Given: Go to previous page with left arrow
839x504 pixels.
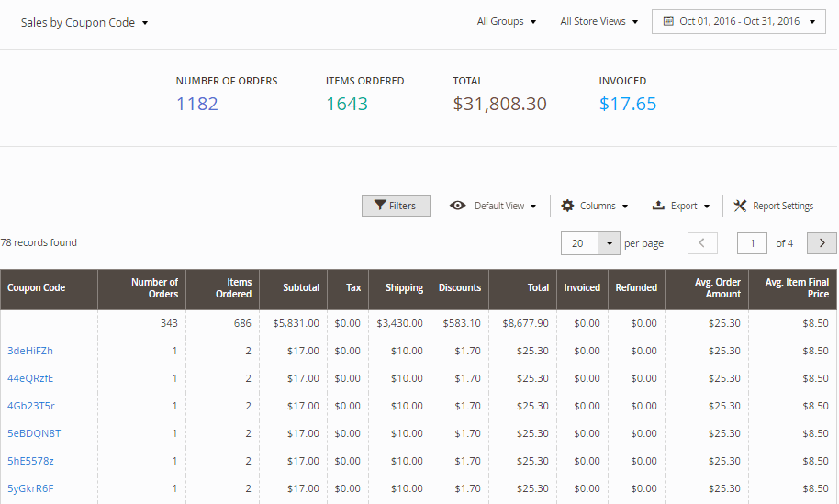Looking at the screenshot, I should coord(702,243).
